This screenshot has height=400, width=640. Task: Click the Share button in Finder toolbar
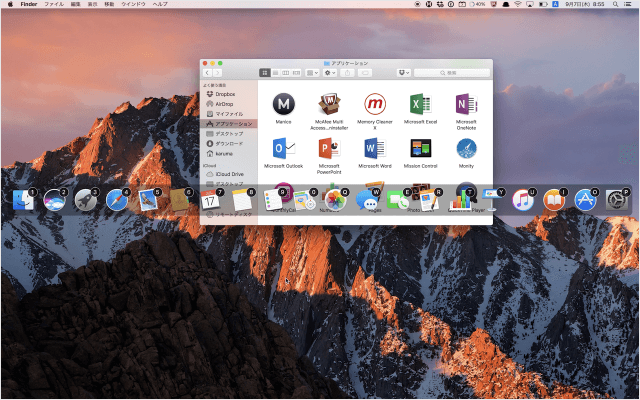[x=348, y=73]
